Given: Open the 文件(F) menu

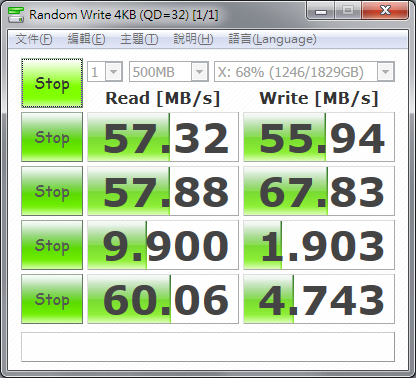Looking at the screenshot, I should [x=34, y=39].
